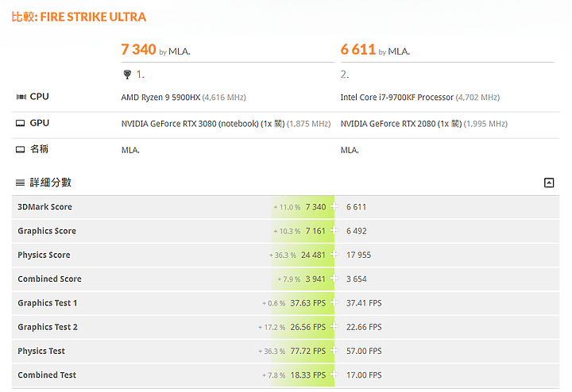
Task: Click the Graphics Test 1 row label
Action: pos(48,303)
